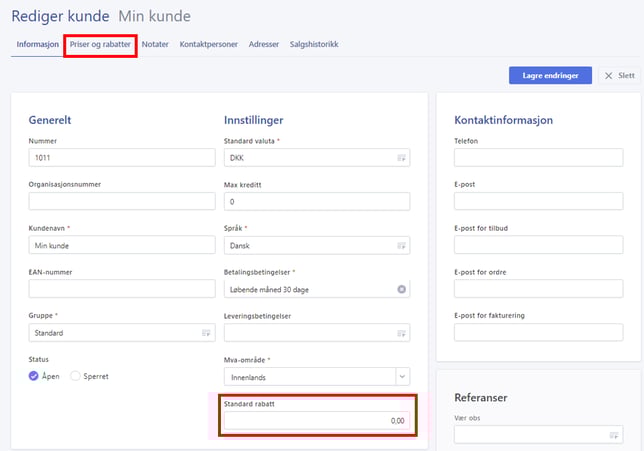Screen dimensions: 644x451
Task: Click the Organisasjonsnummer input field
Action: point(123,202)
